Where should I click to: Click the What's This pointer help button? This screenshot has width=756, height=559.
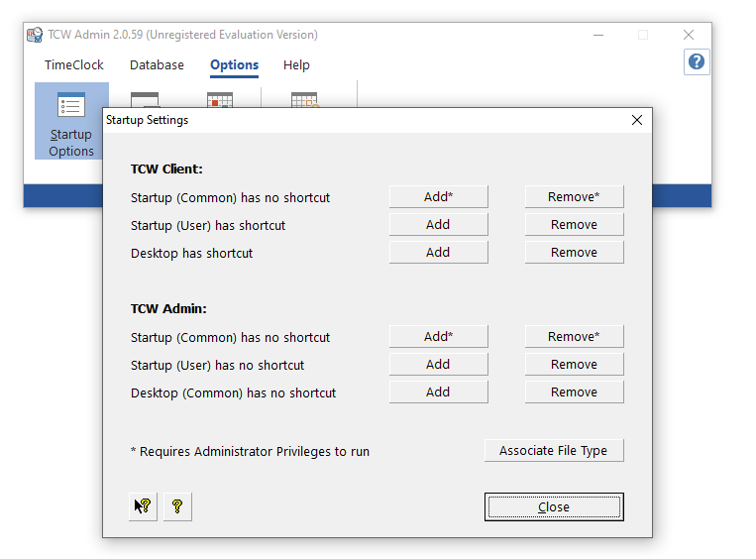point(144,506)
